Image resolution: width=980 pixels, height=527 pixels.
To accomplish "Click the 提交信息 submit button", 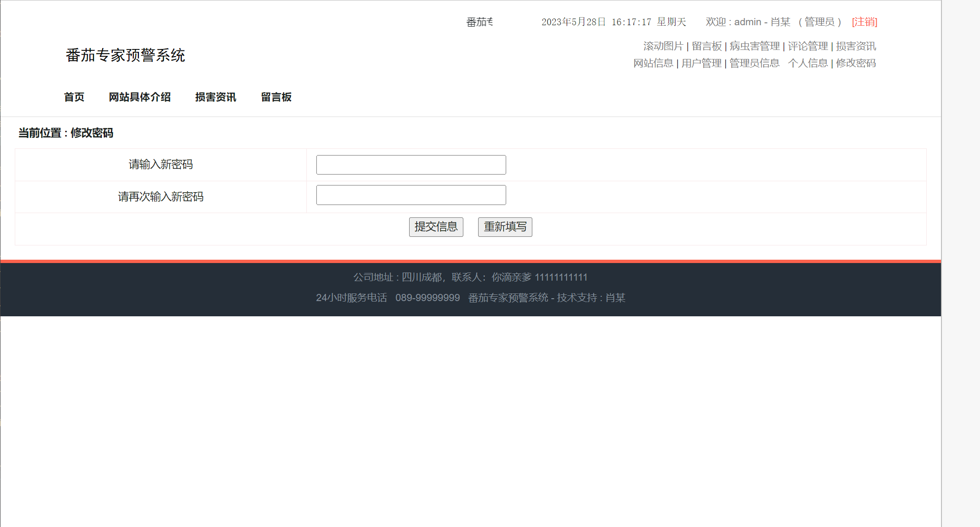I will (x=436, y=227).
